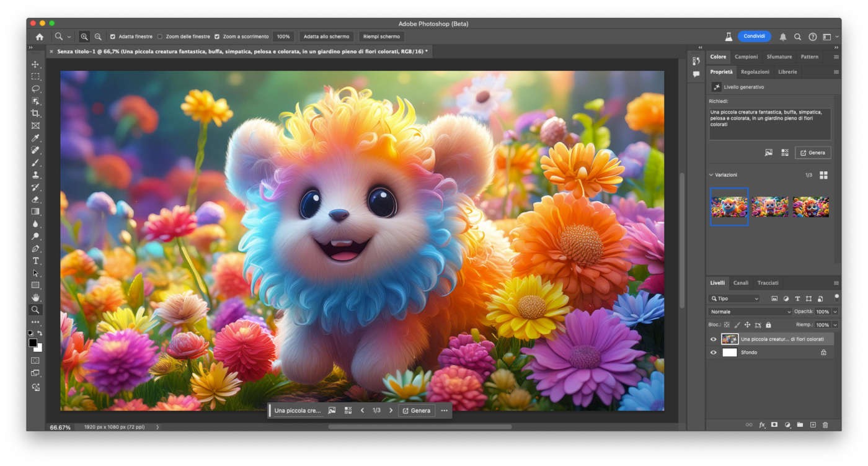This screenshot has width=868, height=466.
Task: Click the home icon in options bar
Action: (40, 37)
